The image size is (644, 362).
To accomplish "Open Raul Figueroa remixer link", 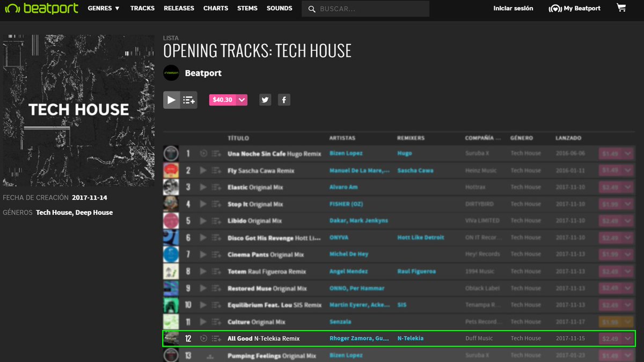I will tap(416, 271).
